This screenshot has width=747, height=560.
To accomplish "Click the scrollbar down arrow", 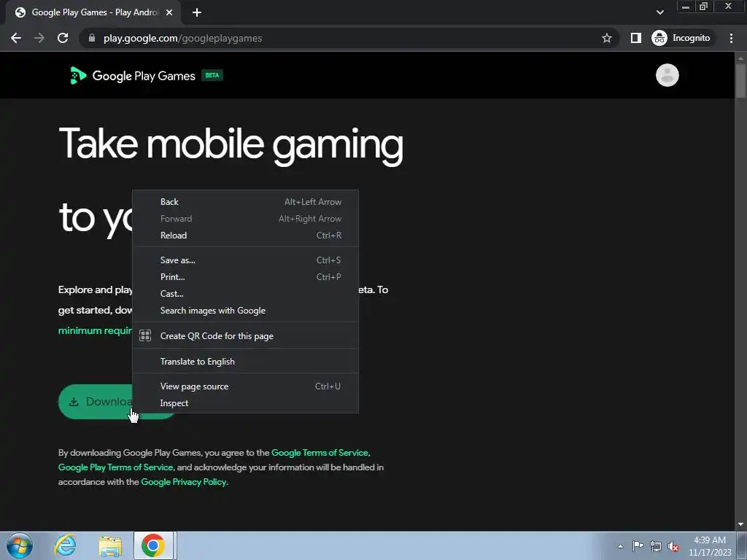I will [x=740, y=525].
